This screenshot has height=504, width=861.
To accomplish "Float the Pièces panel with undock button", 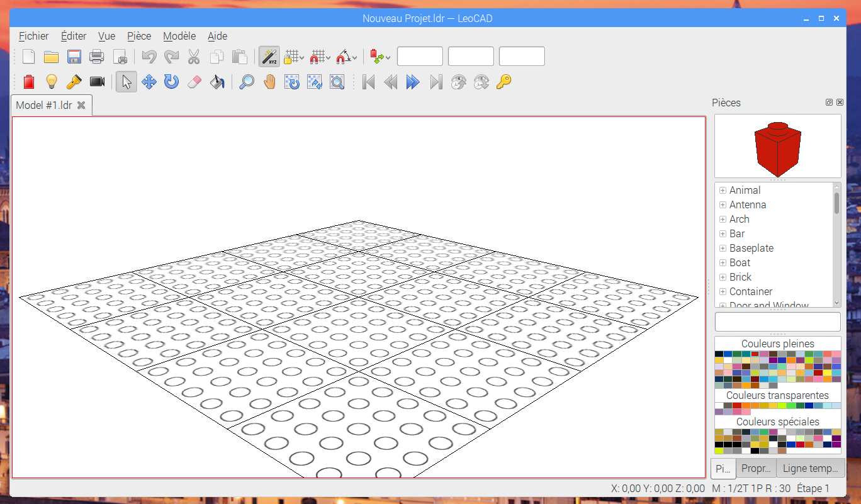I will 830,103.
